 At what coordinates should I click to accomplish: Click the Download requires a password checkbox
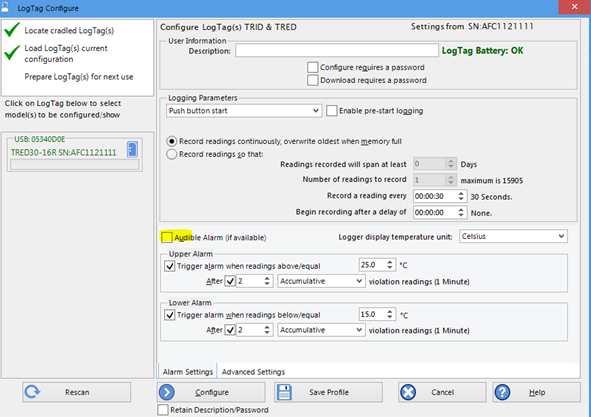pos(312,80)
